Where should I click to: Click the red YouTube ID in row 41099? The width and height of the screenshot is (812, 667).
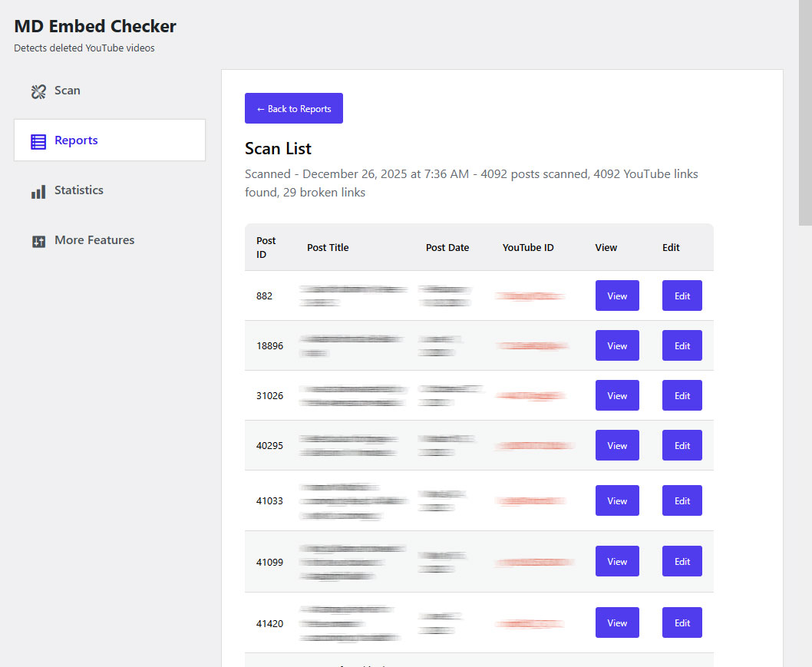tap(534, 562)
